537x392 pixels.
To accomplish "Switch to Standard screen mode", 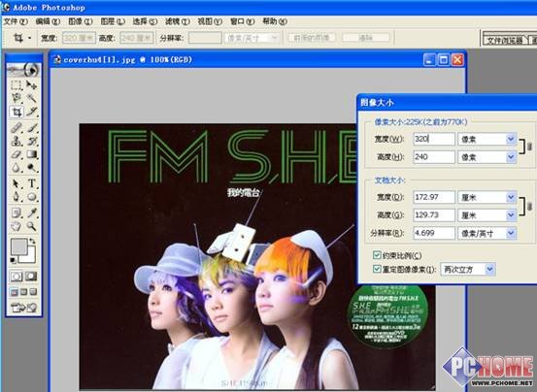I will [x=14, y=292].
